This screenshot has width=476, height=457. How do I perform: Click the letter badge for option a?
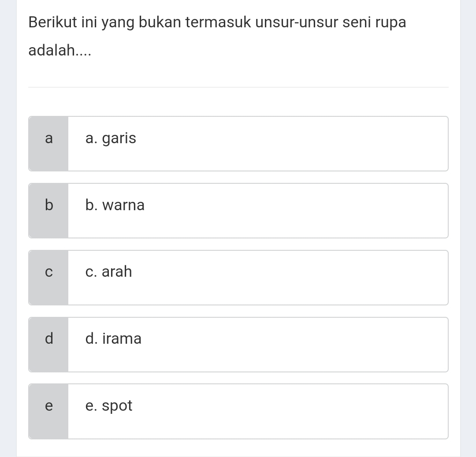48,138
